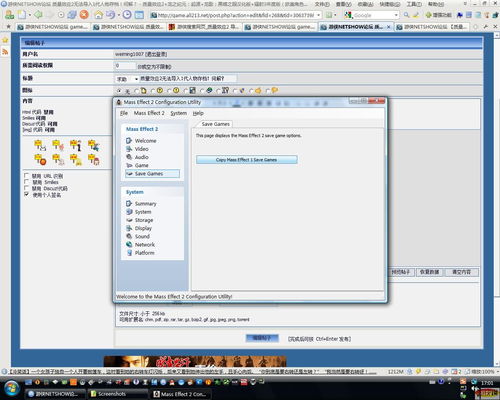Open the Sound item under System
The image size is (500, 400).
[138, 236]
